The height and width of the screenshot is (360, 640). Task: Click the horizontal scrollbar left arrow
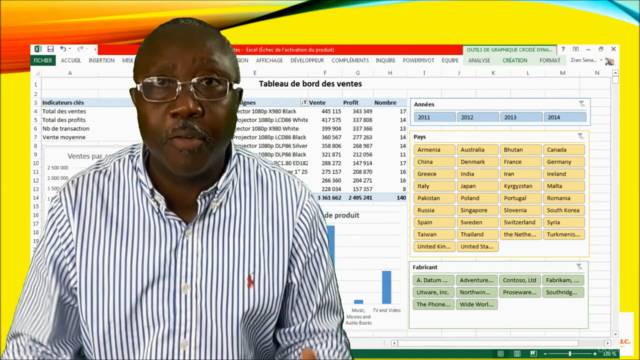click(394, 343)
